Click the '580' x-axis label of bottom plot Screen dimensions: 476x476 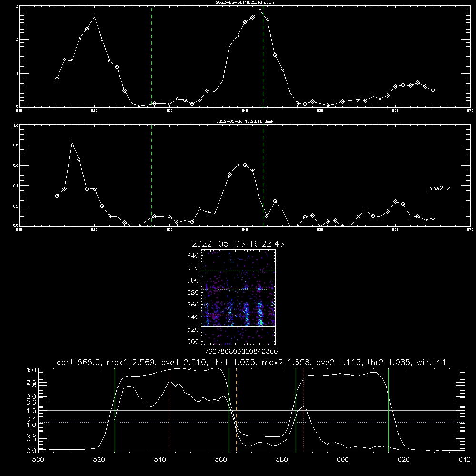pos(282,460)
